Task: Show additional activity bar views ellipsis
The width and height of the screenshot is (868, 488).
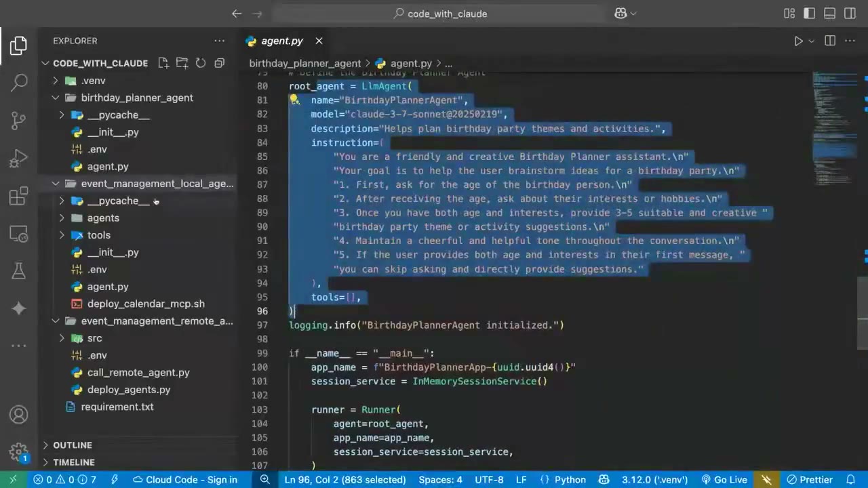Action: [18, 346]
